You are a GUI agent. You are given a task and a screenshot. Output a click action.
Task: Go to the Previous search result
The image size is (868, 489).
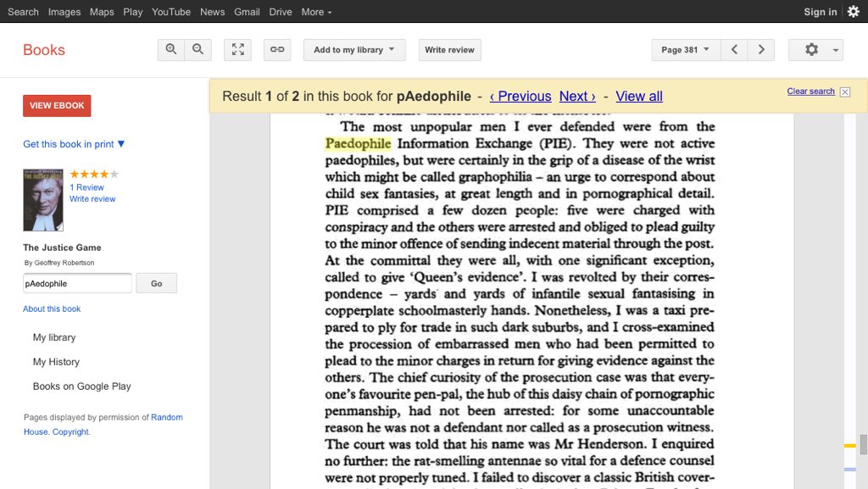pyautogui.click(x=520, y=97)
